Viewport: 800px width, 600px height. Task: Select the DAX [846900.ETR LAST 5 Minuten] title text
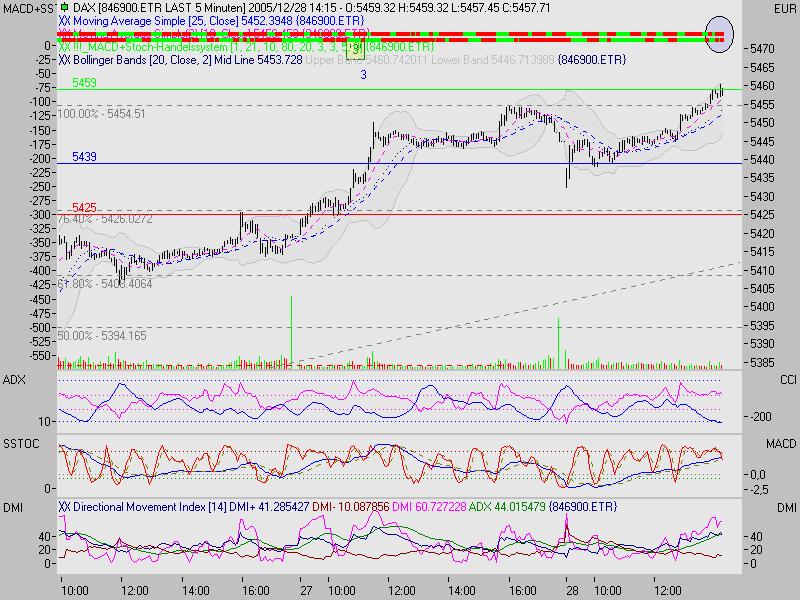(159, 8)
